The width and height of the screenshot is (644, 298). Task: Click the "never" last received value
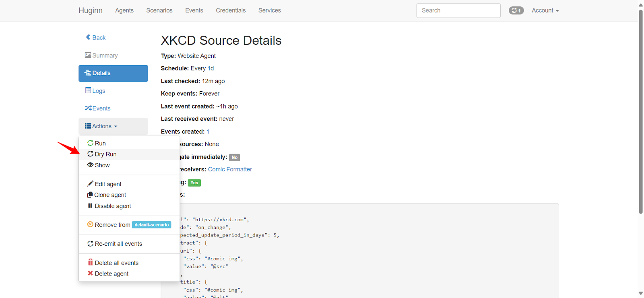(x=227, y=119)
